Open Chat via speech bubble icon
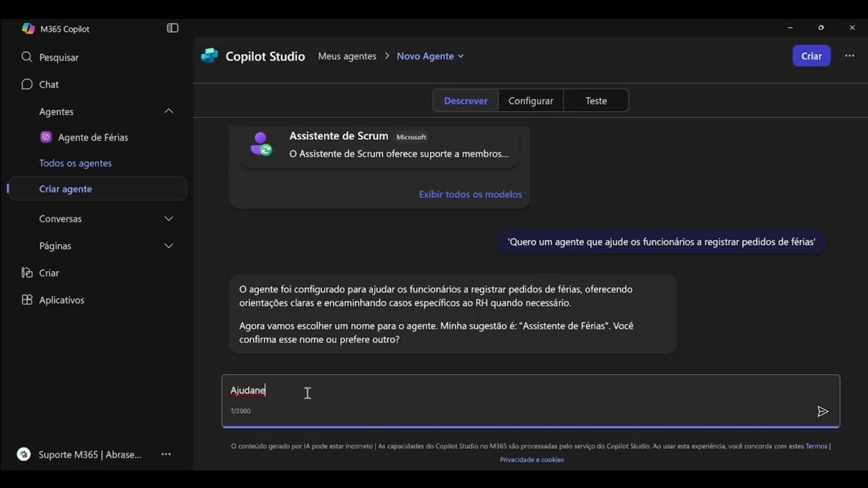This screenshot has height=488, width=868. [27, 84]
